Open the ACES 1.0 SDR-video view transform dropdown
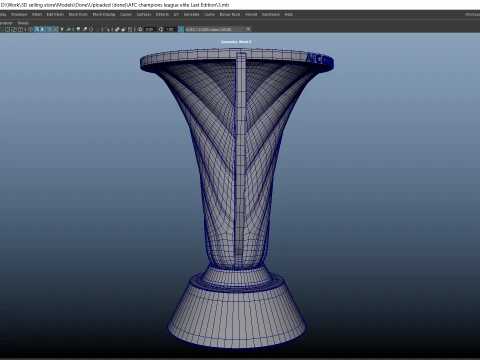 tap(215, 29)
